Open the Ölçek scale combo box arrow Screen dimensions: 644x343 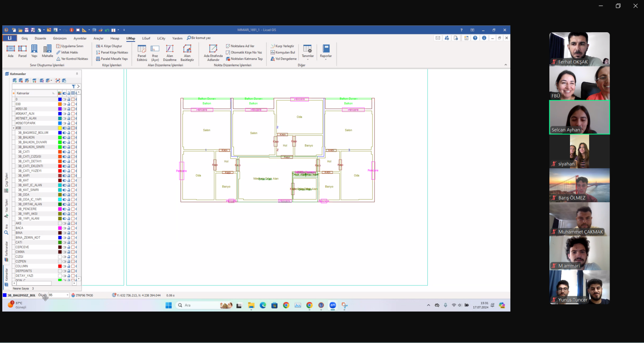coord(67,295)
